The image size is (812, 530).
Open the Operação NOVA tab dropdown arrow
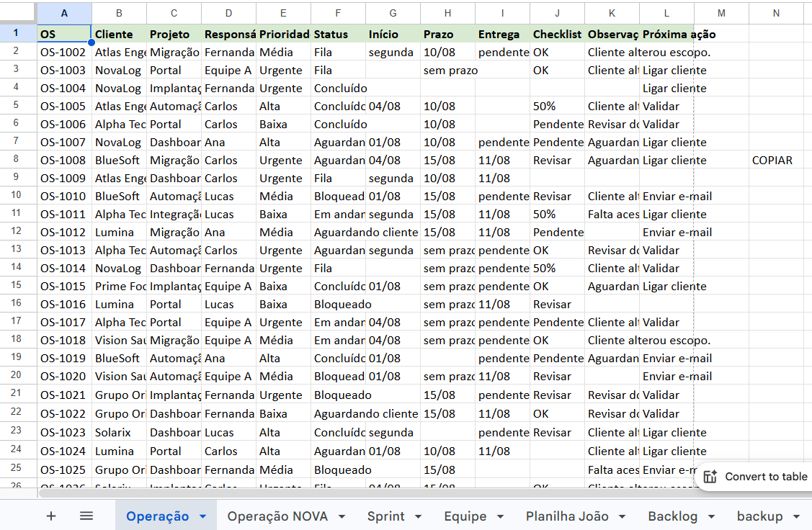[342, 516]
